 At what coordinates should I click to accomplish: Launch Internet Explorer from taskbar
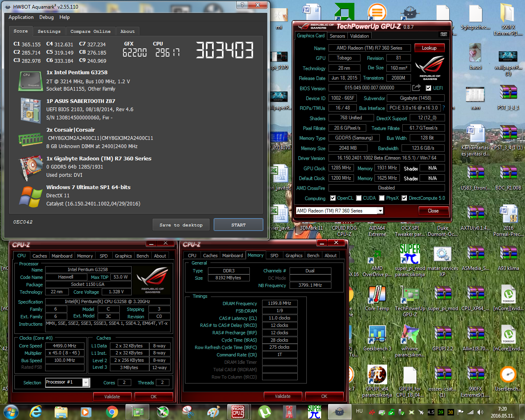(36, 412)
